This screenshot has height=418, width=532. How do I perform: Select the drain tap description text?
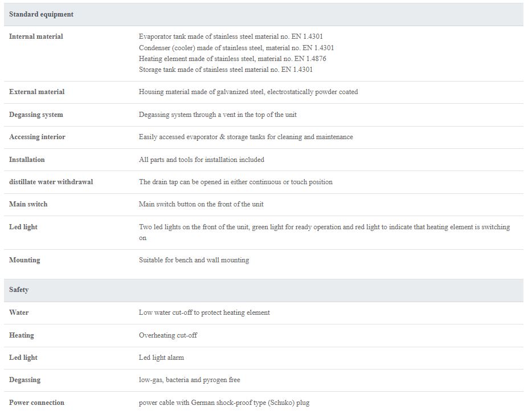(235, 182)
